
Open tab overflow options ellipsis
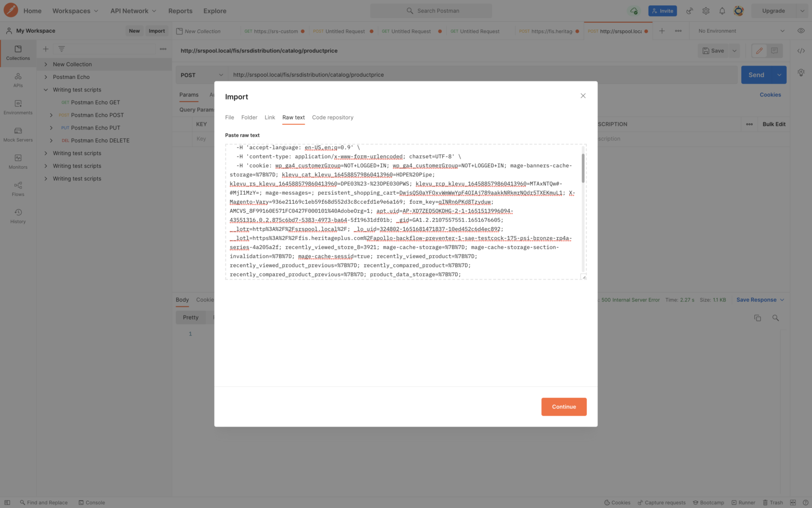point(678,31)
